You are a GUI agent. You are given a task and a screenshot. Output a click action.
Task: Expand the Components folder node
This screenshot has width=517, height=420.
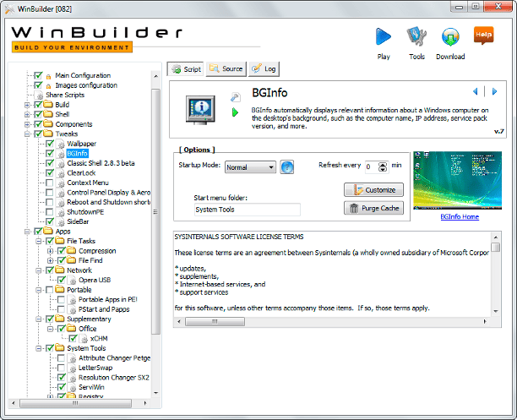coord(27,124)
